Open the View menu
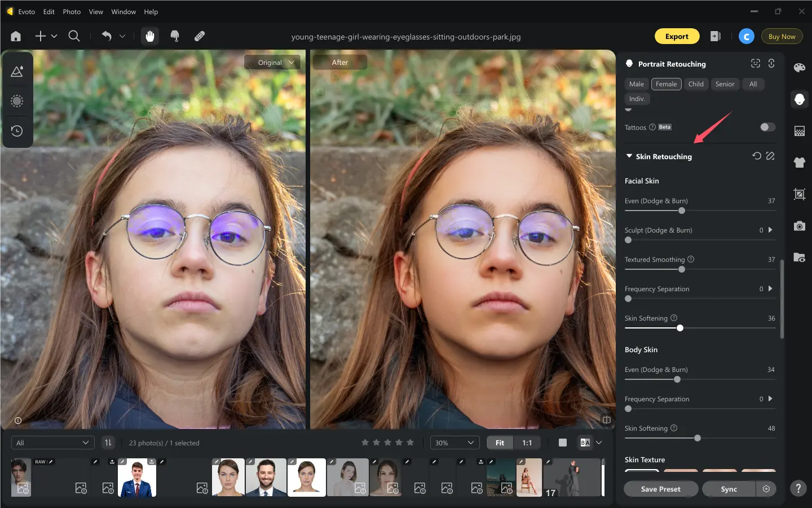Viewport: 812px width, 508px height. tap(96, 11)
